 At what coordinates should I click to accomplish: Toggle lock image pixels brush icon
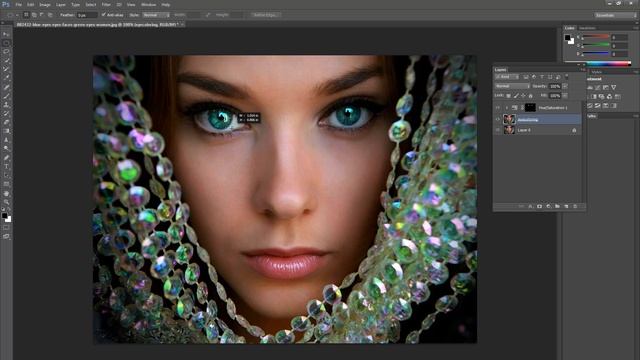516,96
